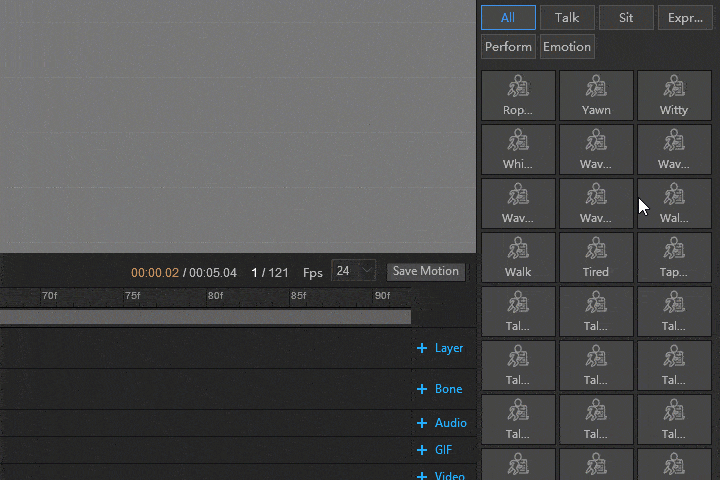Pick the Tired motion preset

(596, 257)
